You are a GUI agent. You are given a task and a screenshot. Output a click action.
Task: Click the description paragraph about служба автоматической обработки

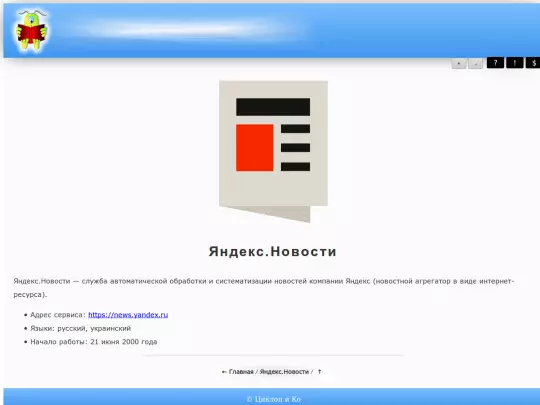point(264,288)
